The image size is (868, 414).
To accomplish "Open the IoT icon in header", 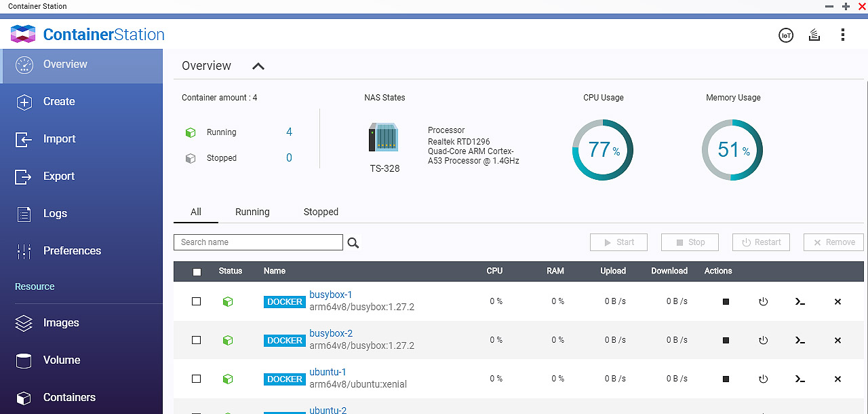I will (x=785, y=35).
